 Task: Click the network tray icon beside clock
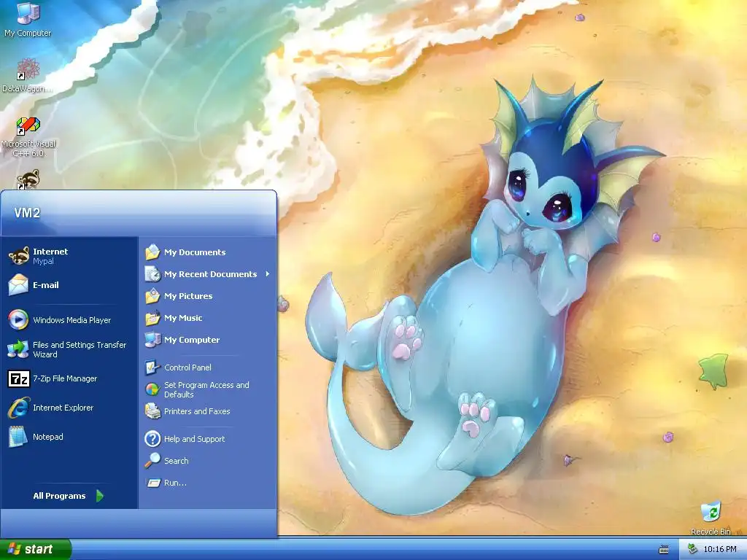[x=692, y=550]
